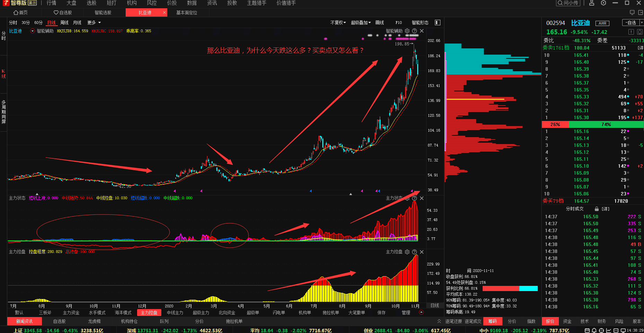Open the round dropdown next to 比亚迪 label
644x333 pixels.
[x=33, y=31]
